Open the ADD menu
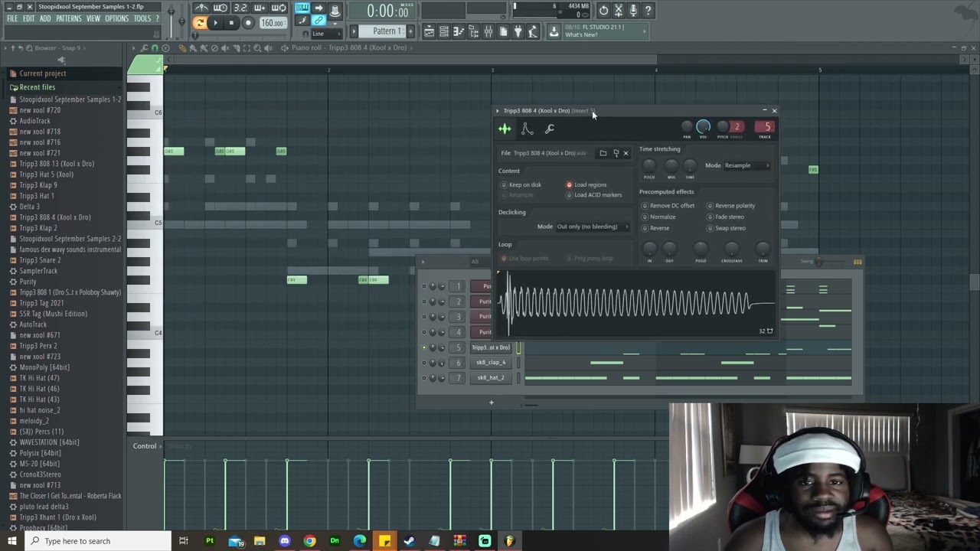This screenshot has width=980, height=551. 45,18
